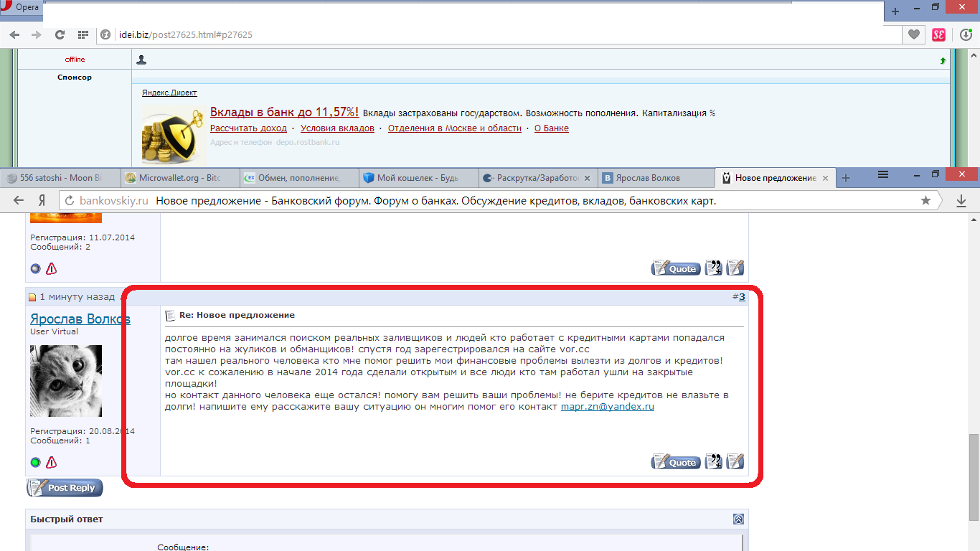Open the Яндекс.Директ link
Screen dimensions: 980x551
(169, 93)
